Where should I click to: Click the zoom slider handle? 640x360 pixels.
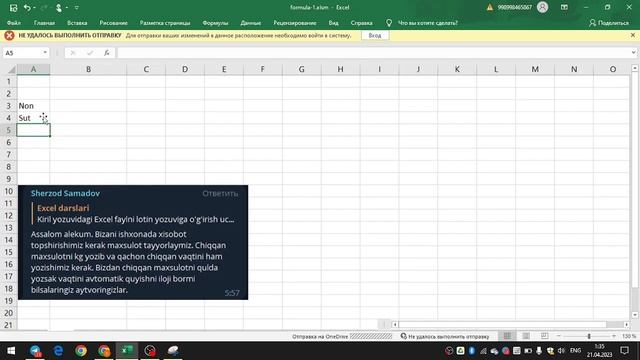coord(589,336)
